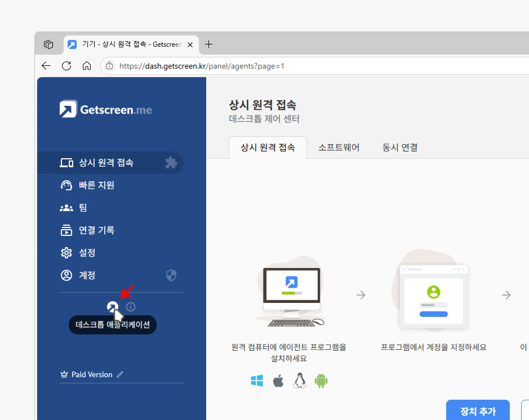The width and height of the screenshot is (529, 420).
Task: Select the Linux penguin download icon
Action: [x=300, y=381]
